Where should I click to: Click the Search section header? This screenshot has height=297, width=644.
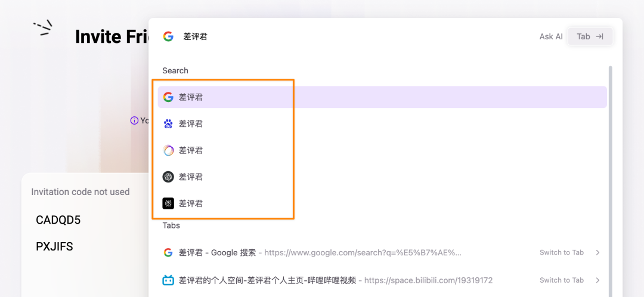pos(175,70)
